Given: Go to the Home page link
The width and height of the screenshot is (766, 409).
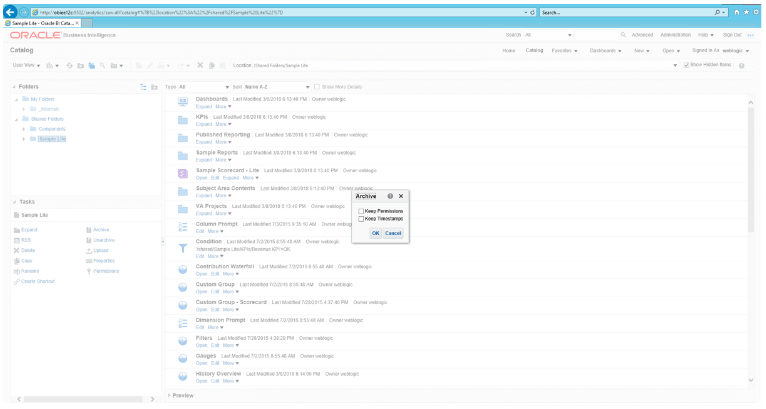Looking at the screenshot, I should click(x=509, y=51).
